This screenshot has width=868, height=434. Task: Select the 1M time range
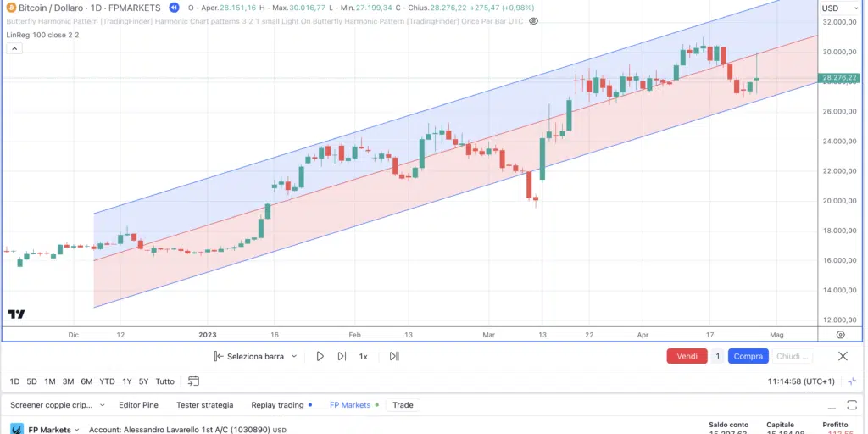[x=50, y=381]
